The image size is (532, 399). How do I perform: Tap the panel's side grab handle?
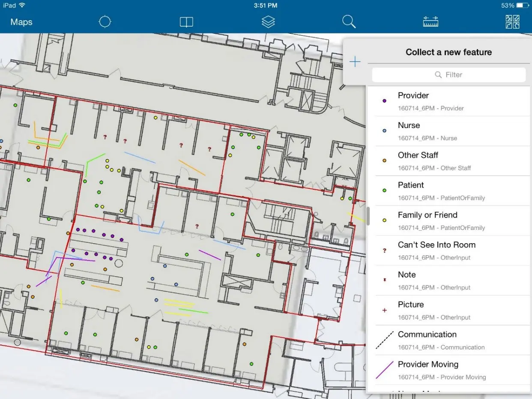368,216
